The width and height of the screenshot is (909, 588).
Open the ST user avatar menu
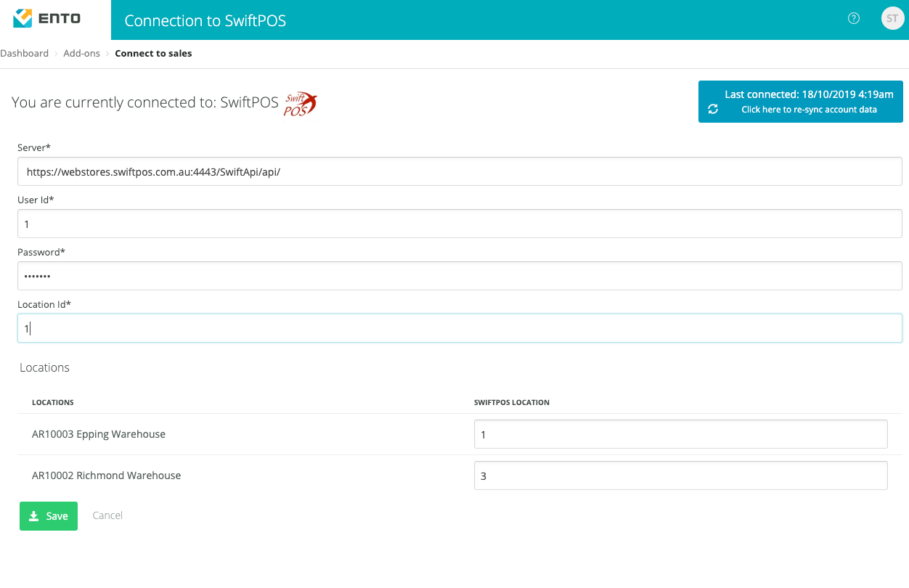(892, 19)
